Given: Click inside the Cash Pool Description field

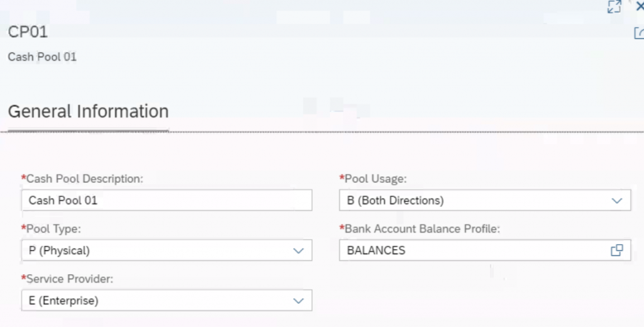Looking at the screenshot, I should tap(167, 201).
